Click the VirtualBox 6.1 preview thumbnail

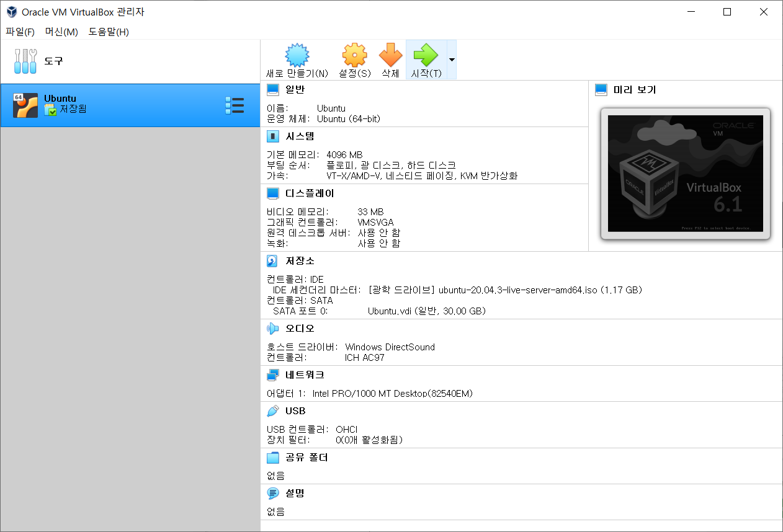(686, 174)
